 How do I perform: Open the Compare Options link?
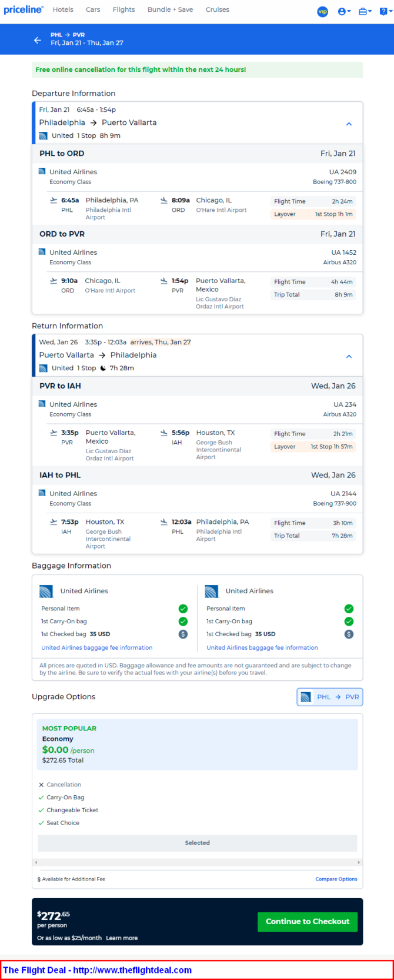(336, 879)
